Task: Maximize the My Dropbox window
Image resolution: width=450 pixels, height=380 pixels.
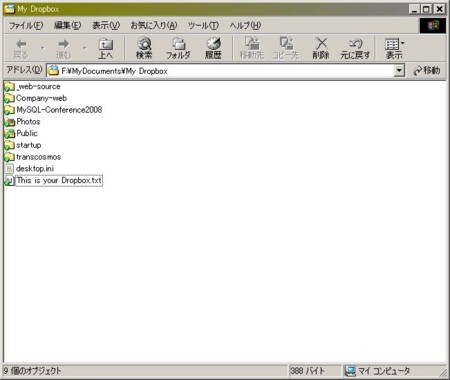Action: (x=426, y=9)
